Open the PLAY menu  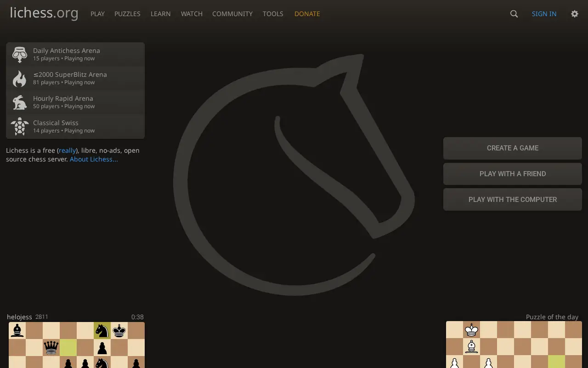click(x=97, y=14)
